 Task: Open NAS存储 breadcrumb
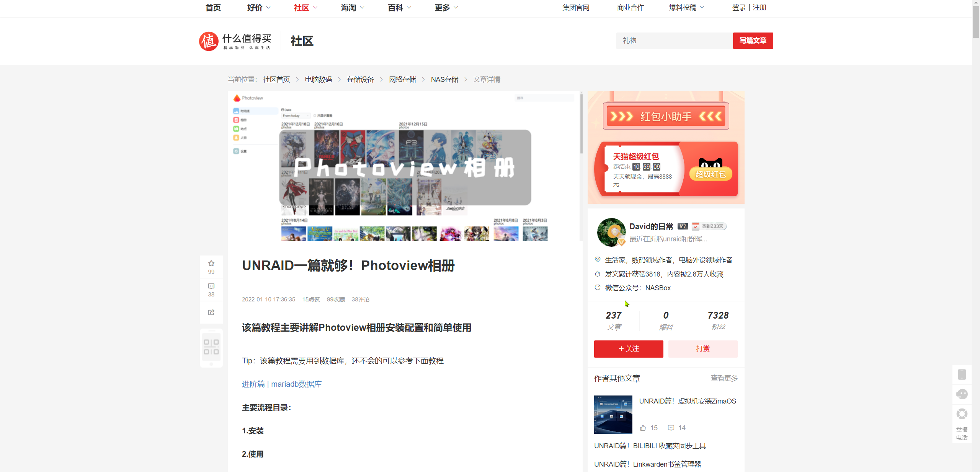pos(444,80)
